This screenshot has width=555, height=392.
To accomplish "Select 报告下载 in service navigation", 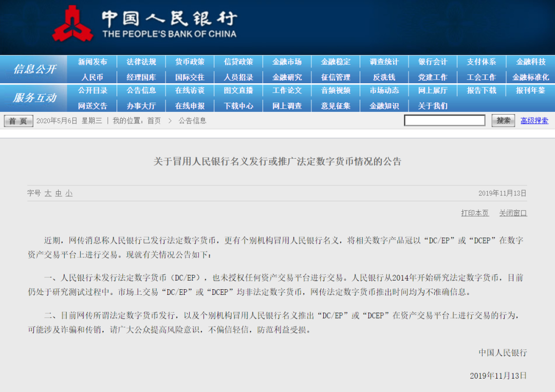I will 482,90.
